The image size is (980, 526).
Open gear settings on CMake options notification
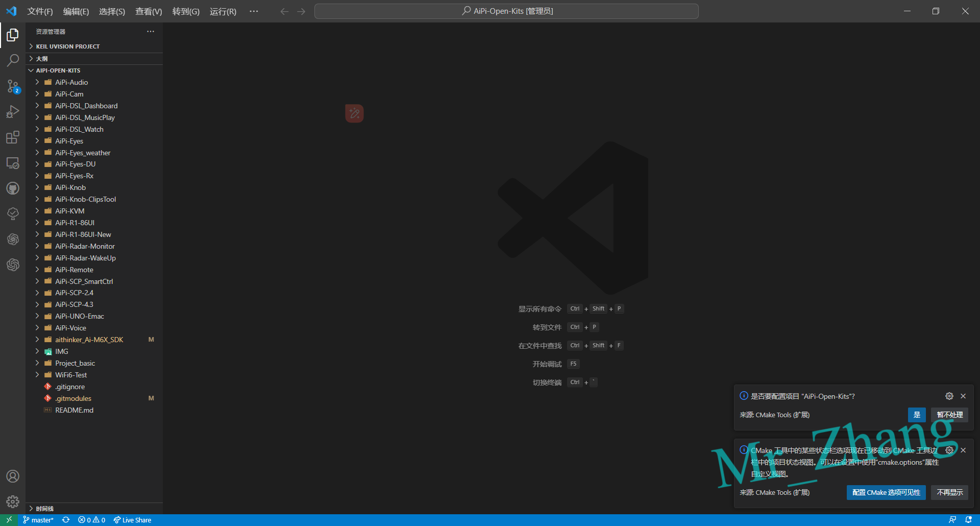[949, 450]
